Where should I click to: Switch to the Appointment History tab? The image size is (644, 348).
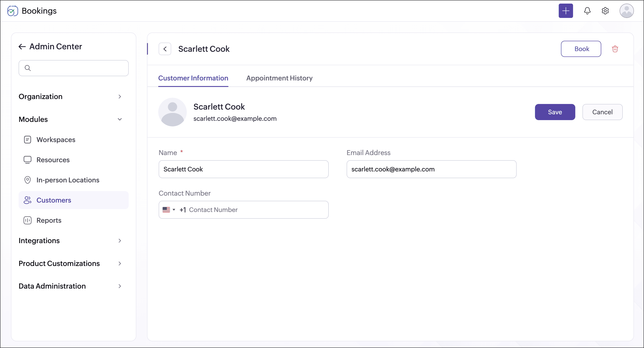point(279,78)
